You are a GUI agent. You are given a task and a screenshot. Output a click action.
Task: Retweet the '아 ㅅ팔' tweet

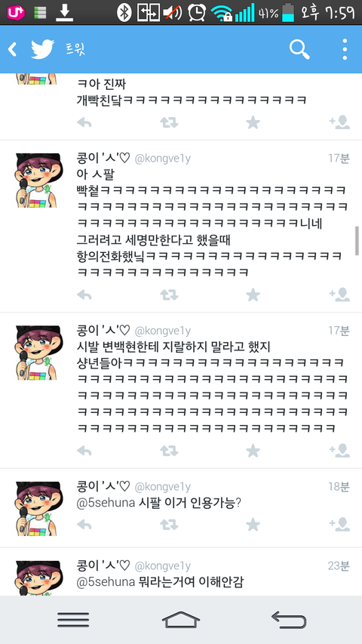coord(169,294)
